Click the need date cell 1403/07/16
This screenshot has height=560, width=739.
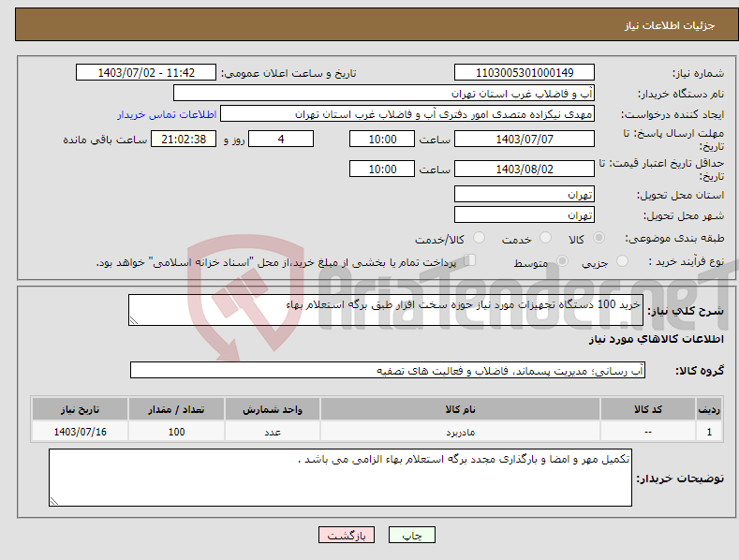tap(81, 432)
